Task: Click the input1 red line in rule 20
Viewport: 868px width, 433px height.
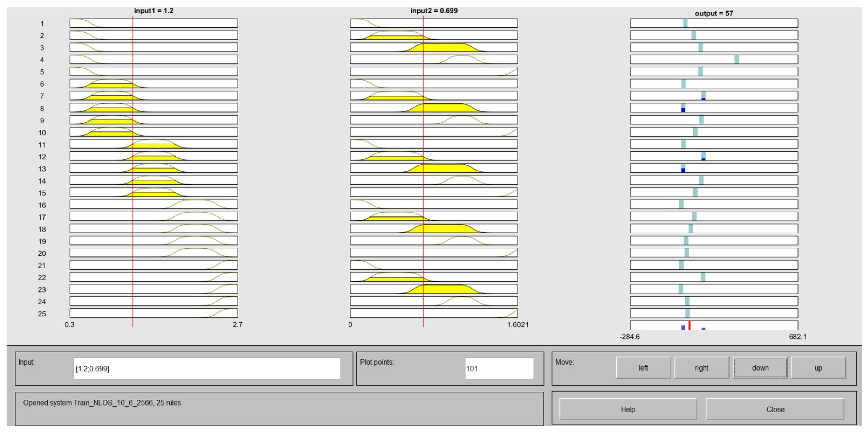Action: (133, 253)
